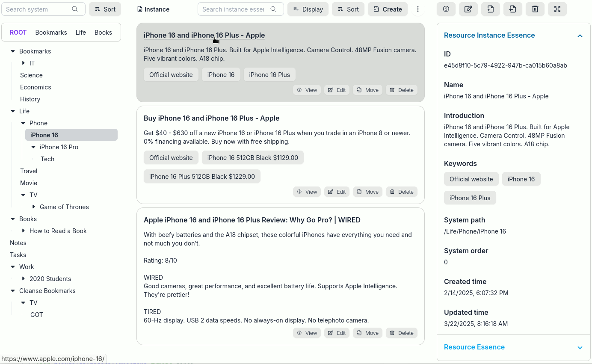Collapse the Life tree node
Image resolution: width=592 pixels, height=364 pixels.
coord(13,111)
